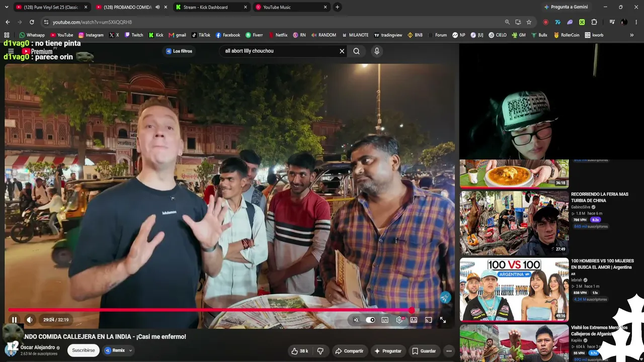This screenshot has width=644, height=362.
Task: Go to YouTube Premium home logo
Action: 37,51
